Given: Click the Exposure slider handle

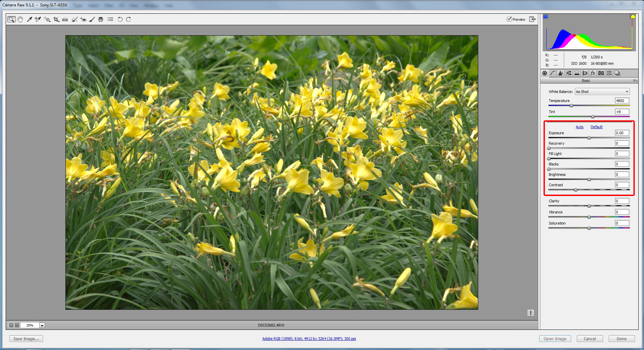Looking at the screenshot, I should 589,138.
